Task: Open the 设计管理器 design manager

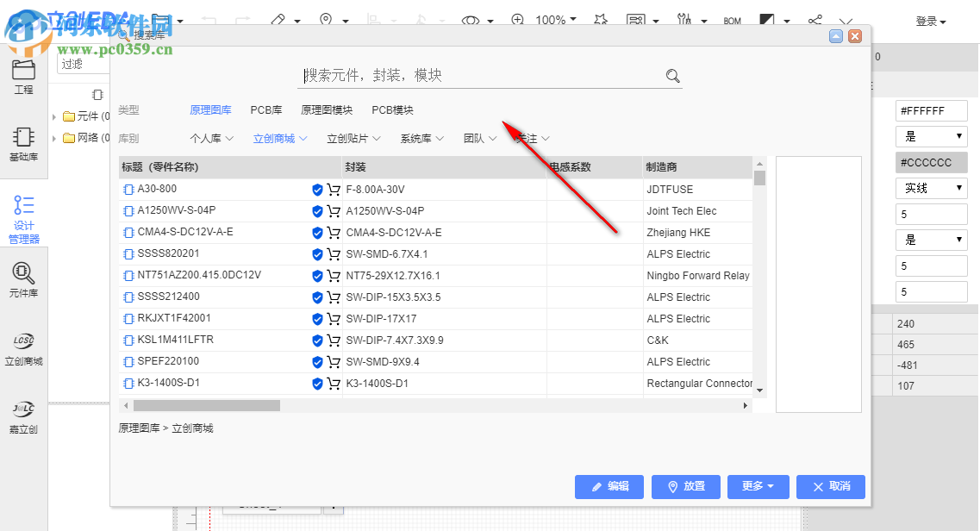Action: [24, 219]
